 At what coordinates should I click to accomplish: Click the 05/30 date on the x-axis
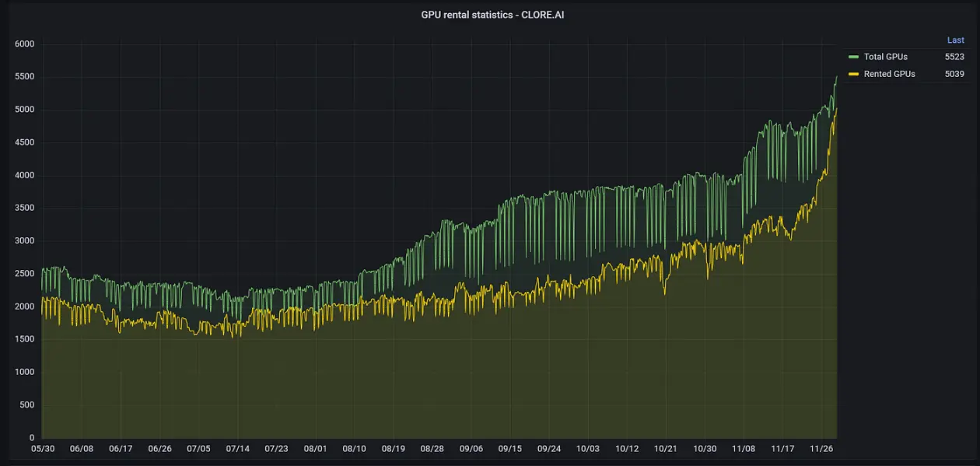[x=42, y=449]
